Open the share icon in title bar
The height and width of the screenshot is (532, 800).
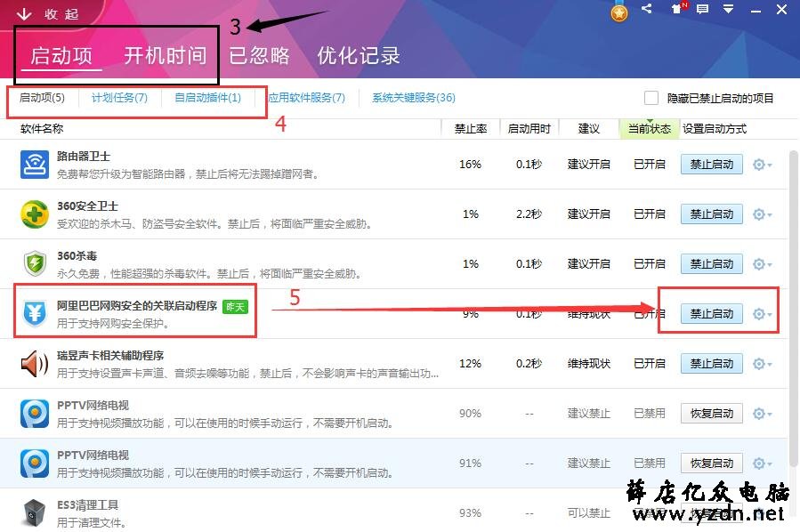[646, 9]
